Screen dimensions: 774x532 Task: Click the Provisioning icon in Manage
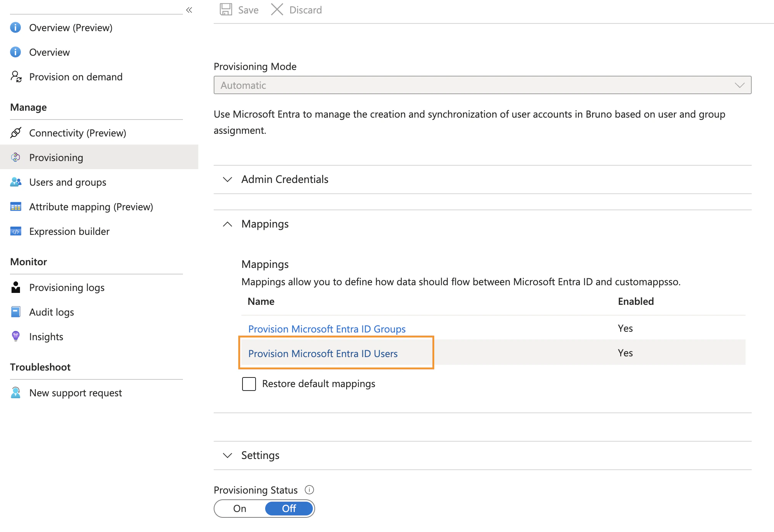tap(16, 157)
